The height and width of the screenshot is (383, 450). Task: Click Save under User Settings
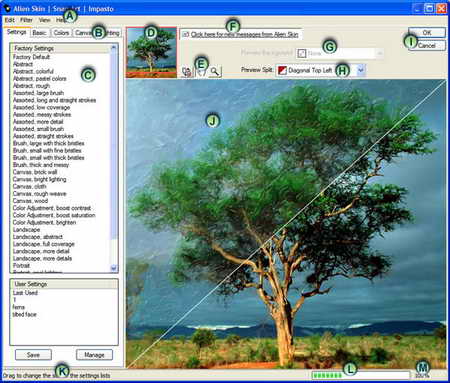pyautogui.click(x=33, y=355)
